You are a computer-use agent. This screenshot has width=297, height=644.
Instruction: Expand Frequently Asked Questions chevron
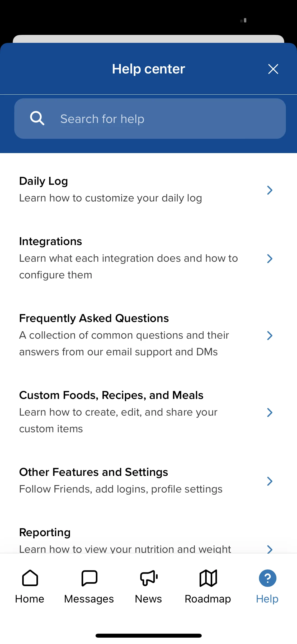coord(270,335)
